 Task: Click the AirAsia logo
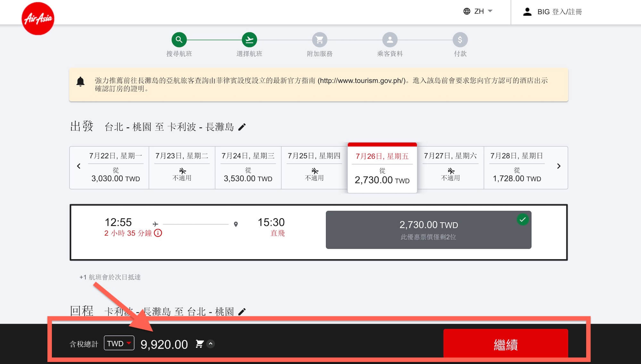pos(38,18)
